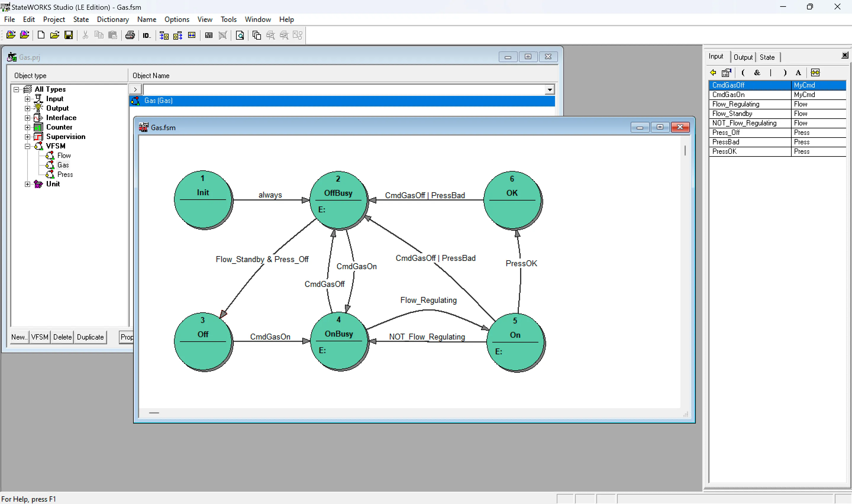Click the Print icon in toolbar

pyautogui.click(x=130, y=35)
